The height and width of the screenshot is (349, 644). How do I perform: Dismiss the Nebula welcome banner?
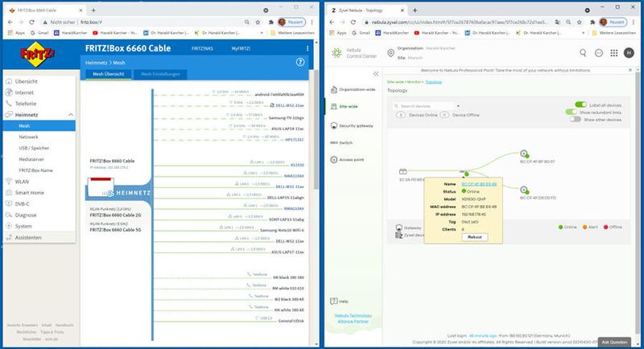[x=630, y=71]
